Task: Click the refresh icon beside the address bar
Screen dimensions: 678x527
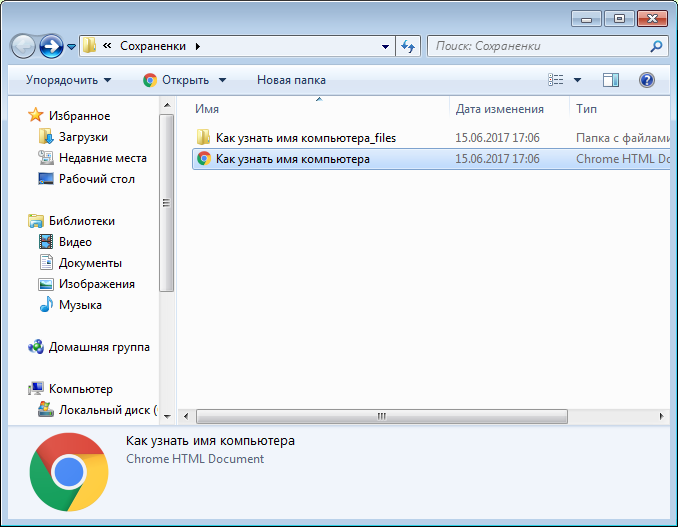Action: pos(408,46)
